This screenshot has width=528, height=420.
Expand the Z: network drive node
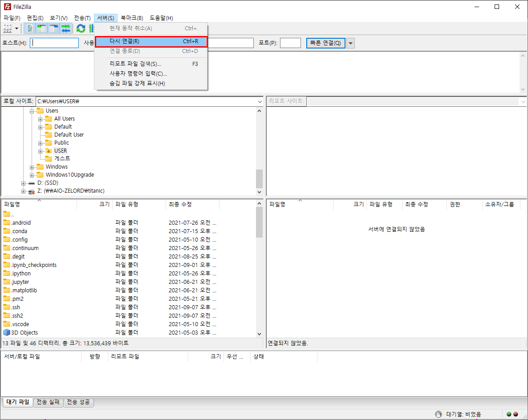(23, 191)
